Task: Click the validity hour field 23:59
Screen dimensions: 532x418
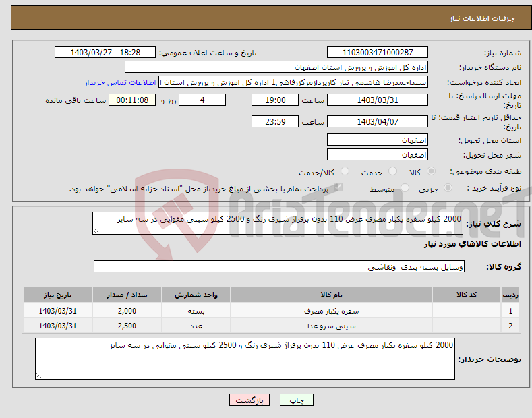Action: point(275,121)
